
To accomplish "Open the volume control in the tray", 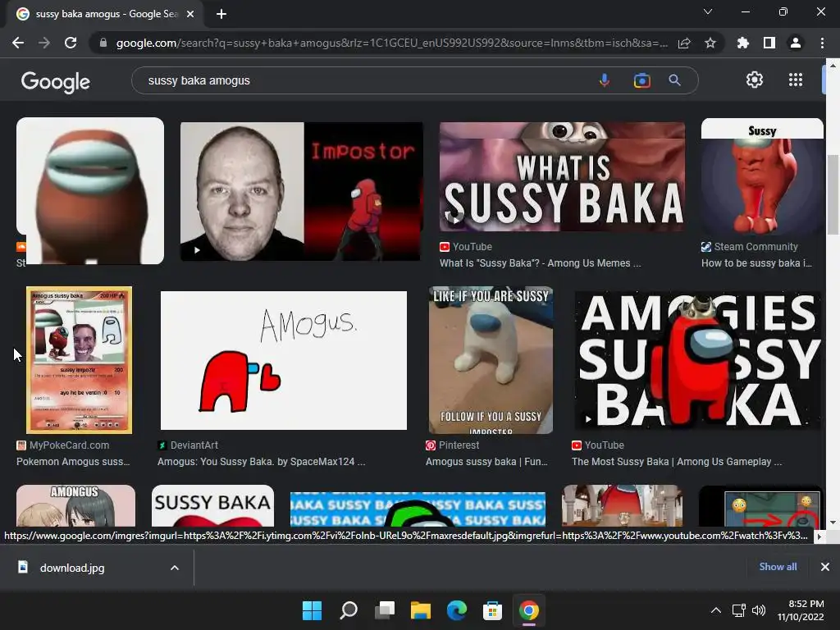I will point(759,610).
